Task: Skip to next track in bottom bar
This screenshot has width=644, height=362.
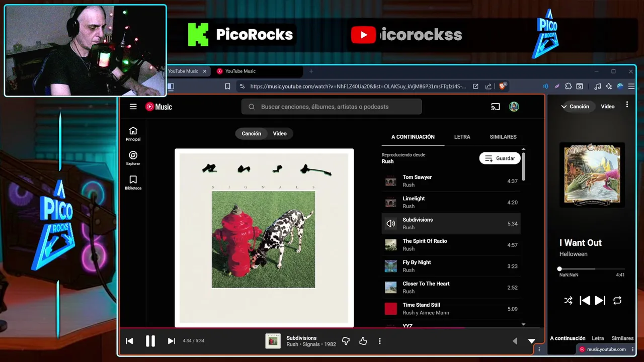Action: point(171,341)
